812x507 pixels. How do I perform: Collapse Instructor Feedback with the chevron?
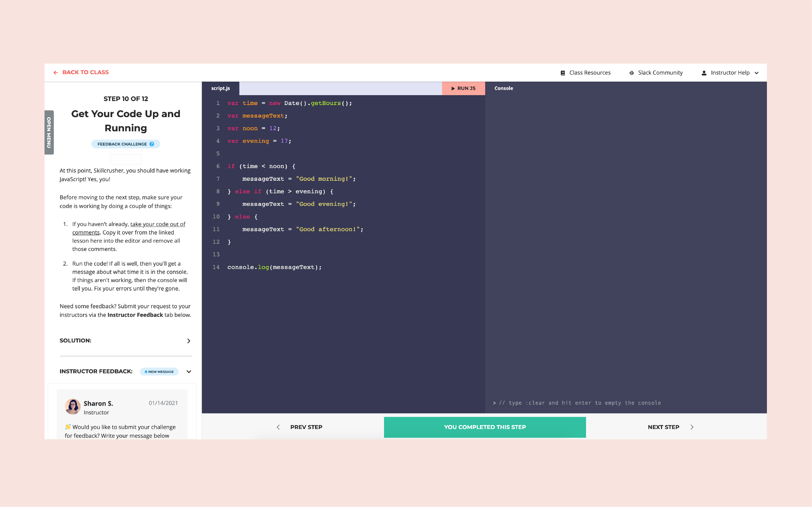click(189, 372)
